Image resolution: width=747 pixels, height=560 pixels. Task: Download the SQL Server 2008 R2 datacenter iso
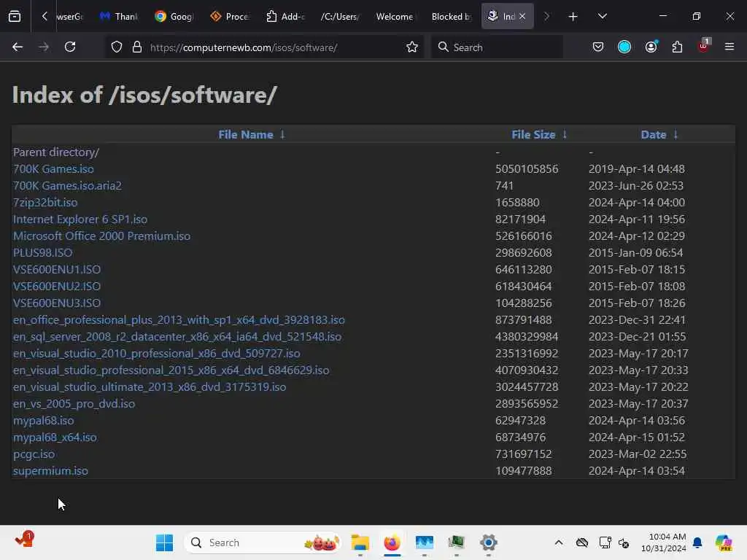(177, 337)
